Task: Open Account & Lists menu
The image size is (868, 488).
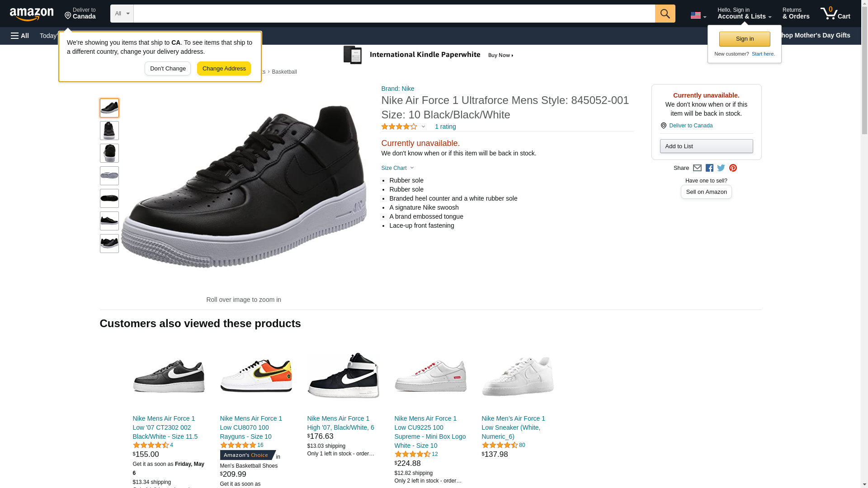Action: [744, 14]
